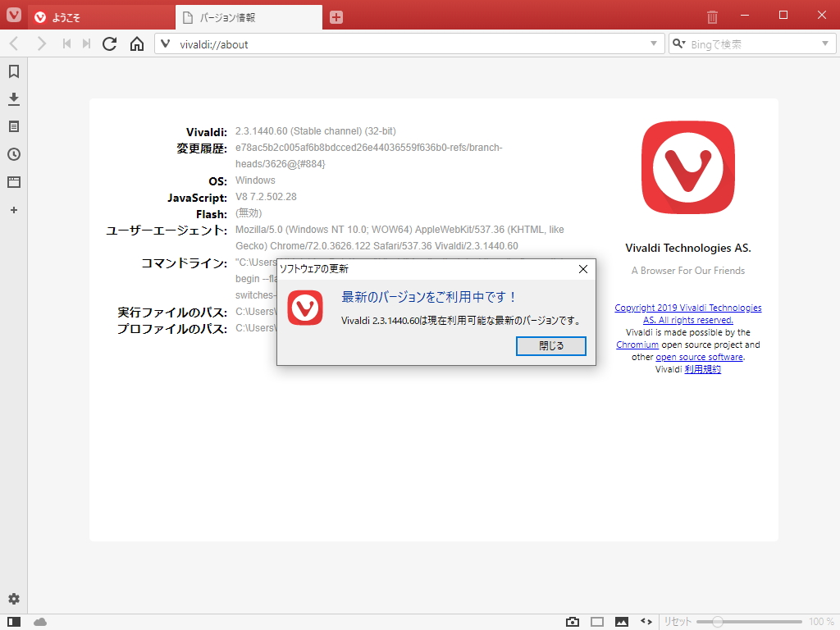Add a new web panel with plus icon
This screenshot has height=630, width=840.
point(13,210)
